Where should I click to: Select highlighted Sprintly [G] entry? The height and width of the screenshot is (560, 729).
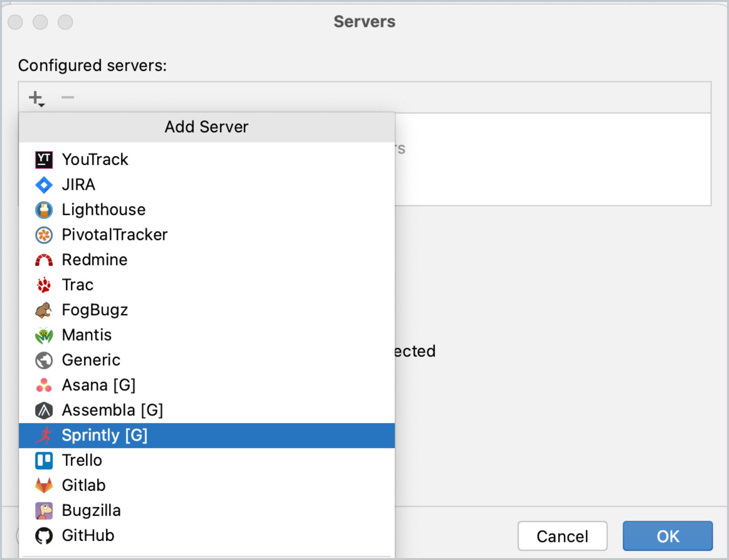[x=207, y=435]
